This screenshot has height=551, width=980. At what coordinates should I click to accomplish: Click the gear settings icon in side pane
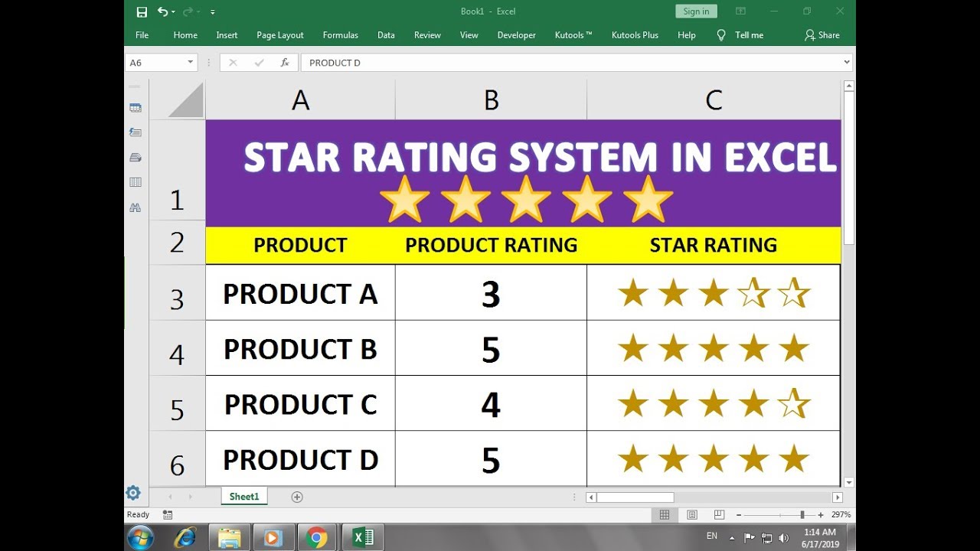(x=133, y=493)
